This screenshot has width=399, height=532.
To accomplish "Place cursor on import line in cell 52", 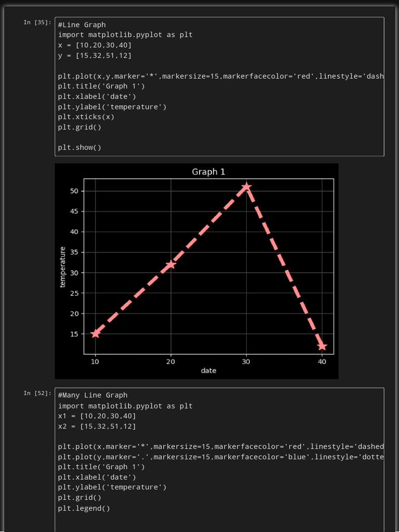I will tap(125, 406).
